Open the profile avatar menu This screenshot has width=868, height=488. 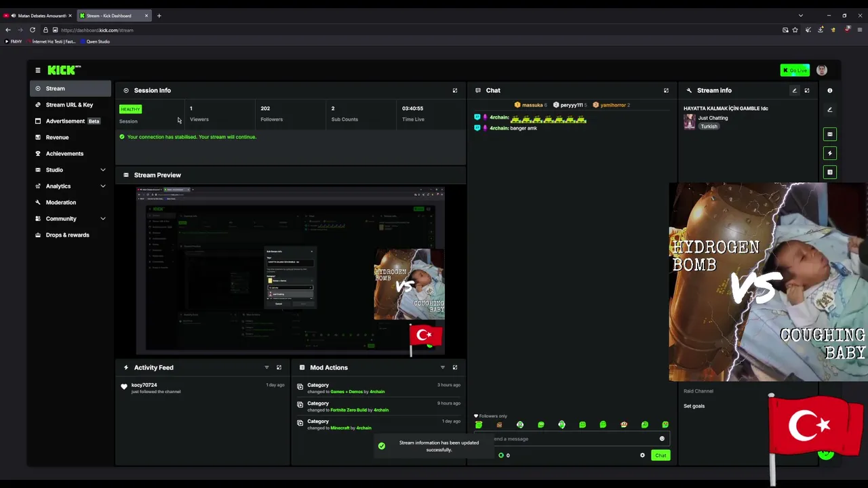click(822, 70)
